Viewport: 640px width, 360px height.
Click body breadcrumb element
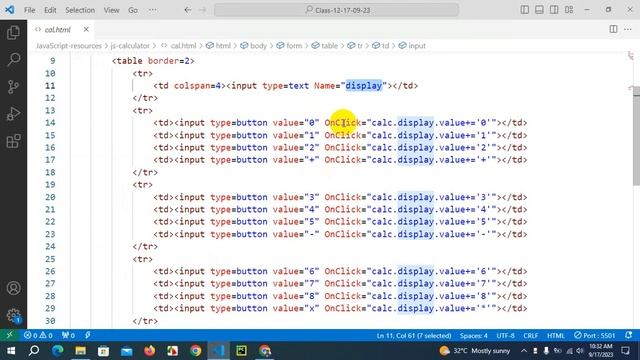[x=254, y=46]
